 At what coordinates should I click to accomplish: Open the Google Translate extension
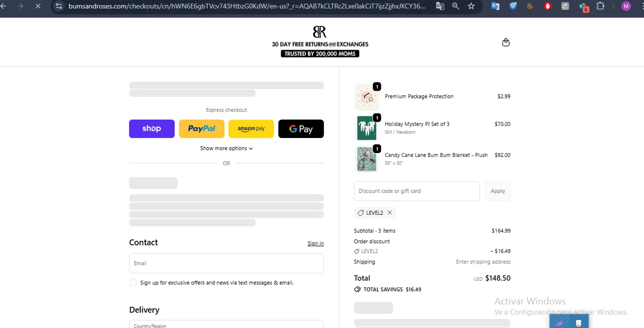[495, 6]
